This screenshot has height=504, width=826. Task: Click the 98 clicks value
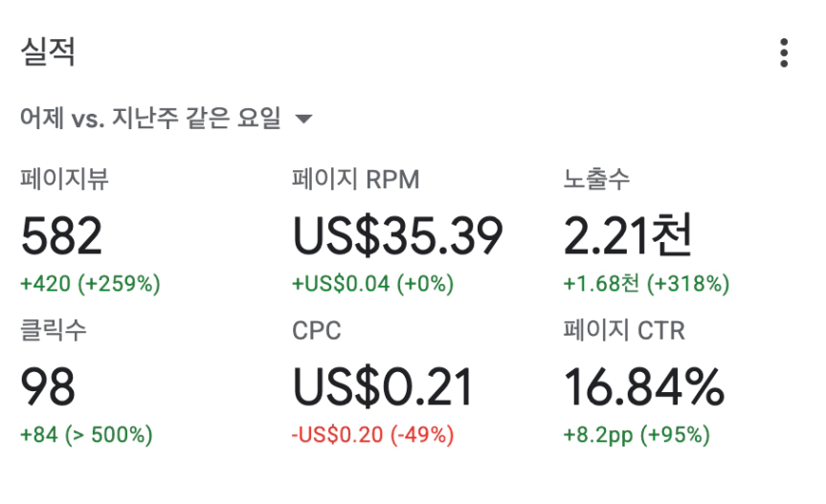point(48,387)
